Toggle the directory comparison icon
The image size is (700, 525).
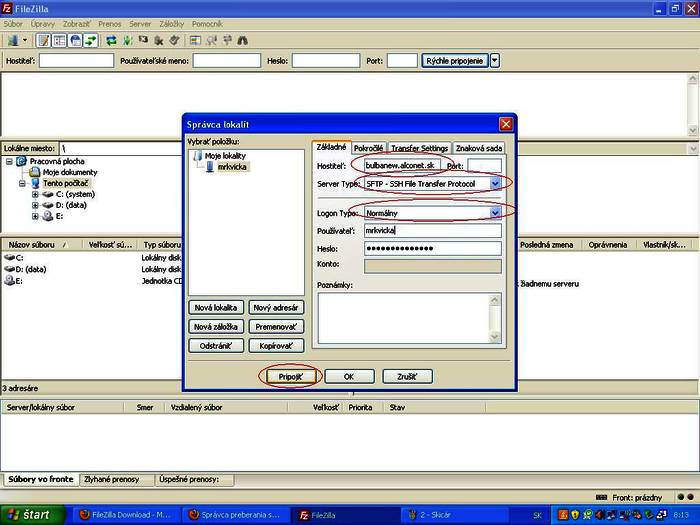point(211,41)
